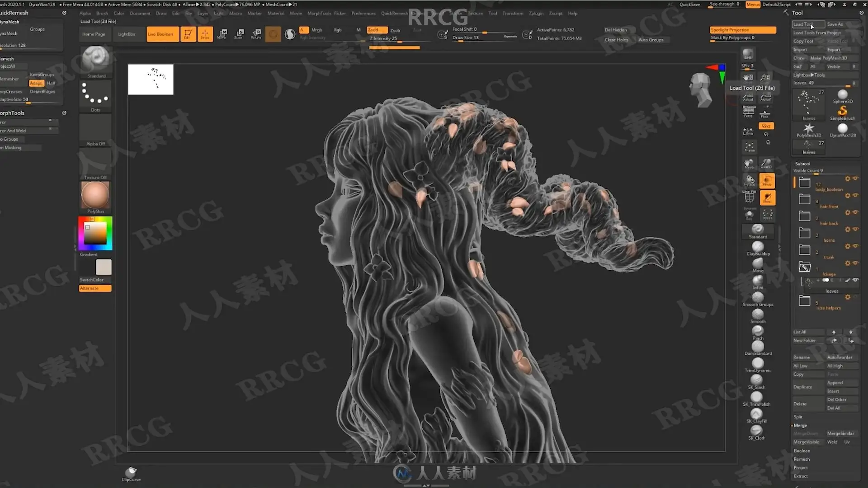Select the DamStandard brush
Viewport: 868px width, 488px height.
[x=758, y=348]
